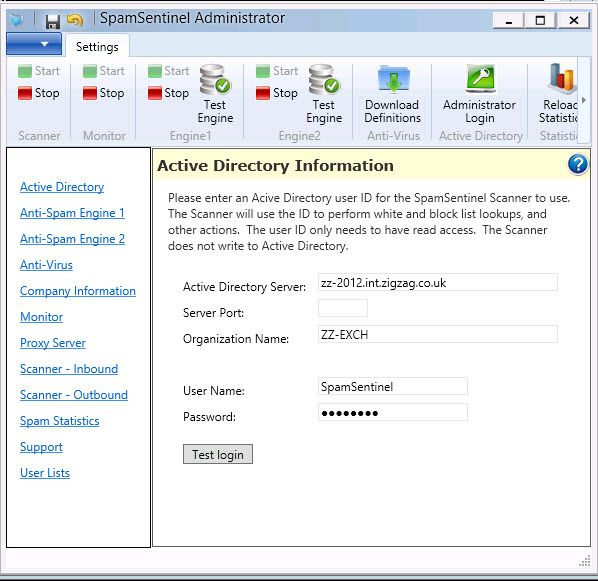The image size is (598, 581).
Task: Maximize the SpamSentinel Administrator window
Action: (x=541, y=20)
